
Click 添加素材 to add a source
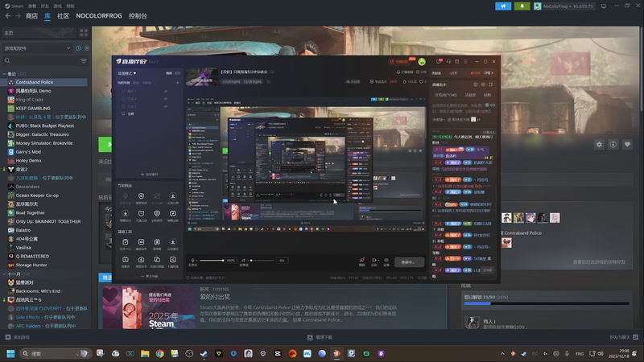pyautogui.click(x=150, y=175)
